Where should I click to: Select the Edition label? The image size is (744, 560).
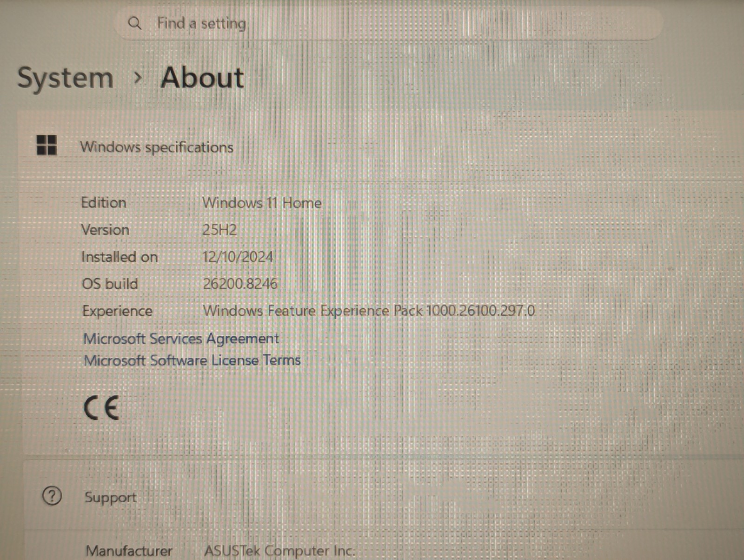point(104,202)
